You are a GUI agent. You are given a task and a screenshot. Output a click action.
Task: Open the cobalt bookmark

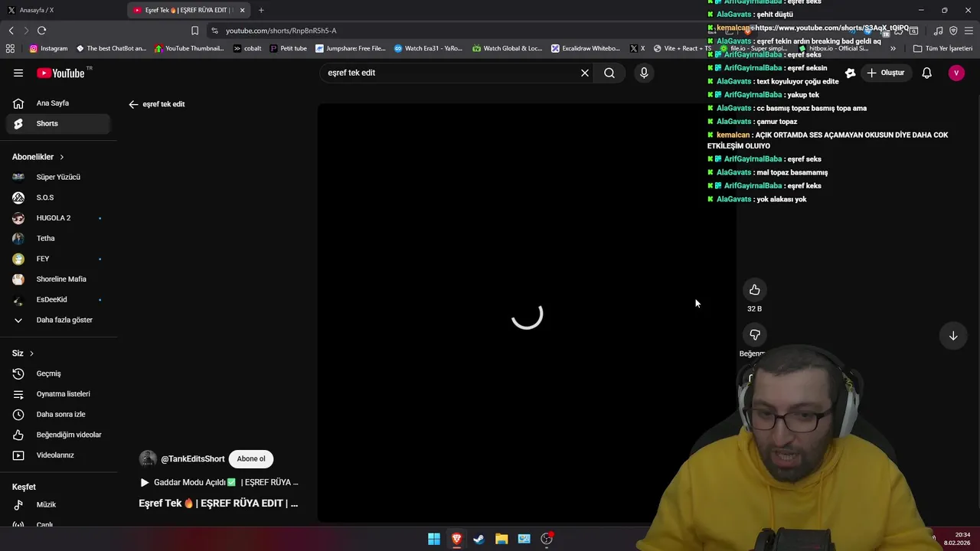[x=247, y=48]
